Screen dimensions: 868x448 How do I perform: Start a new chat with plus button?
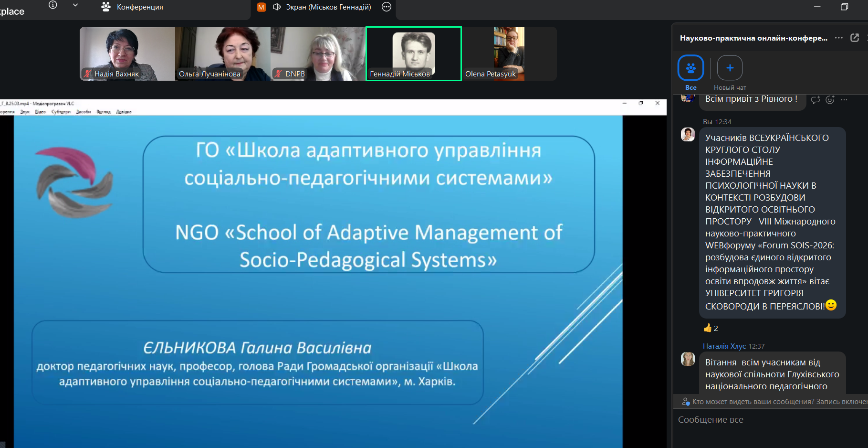pos(730,68)
